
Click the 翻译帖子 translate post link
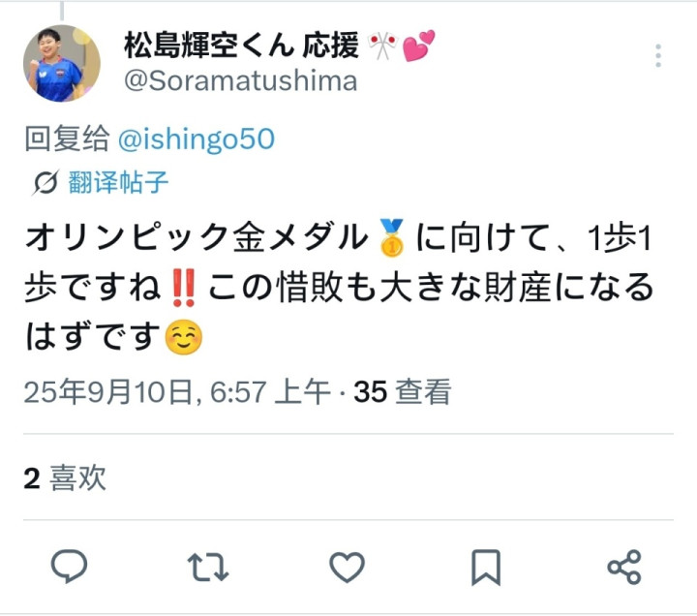118,182
